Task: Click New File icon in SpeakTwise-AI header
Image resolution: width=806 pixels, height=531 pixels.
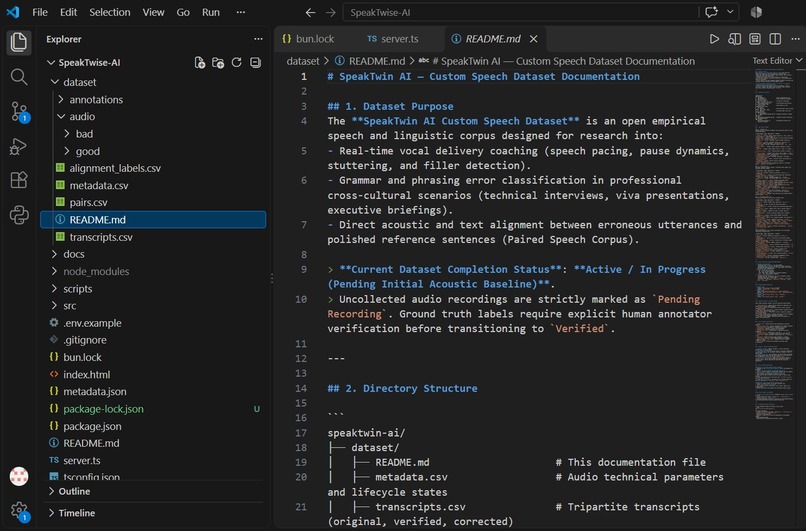Action: pyautogui.click(x=199, y=63)
